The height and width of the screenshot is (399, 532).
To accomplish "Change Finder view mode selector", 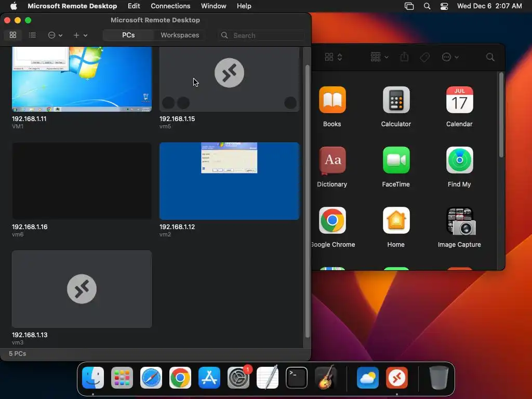I will pos(333,57).
